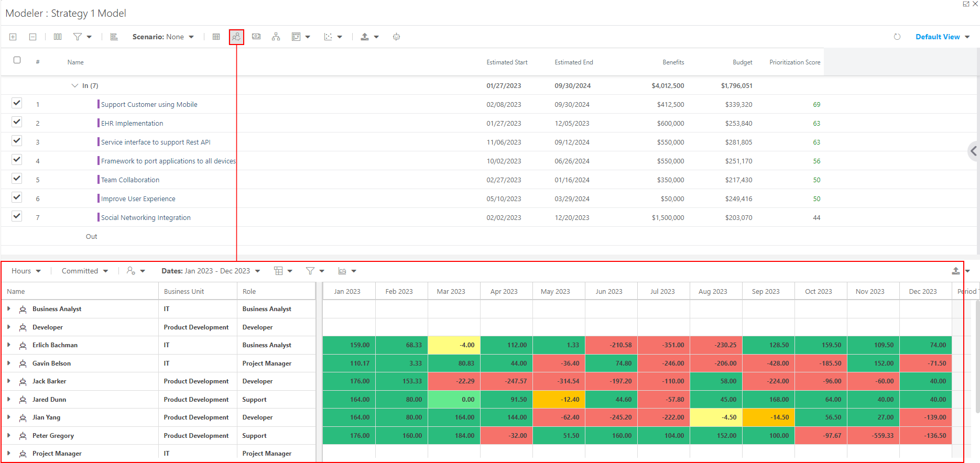
Task: Click the expand all rows plus icon
Action: [x=13, y=37]
